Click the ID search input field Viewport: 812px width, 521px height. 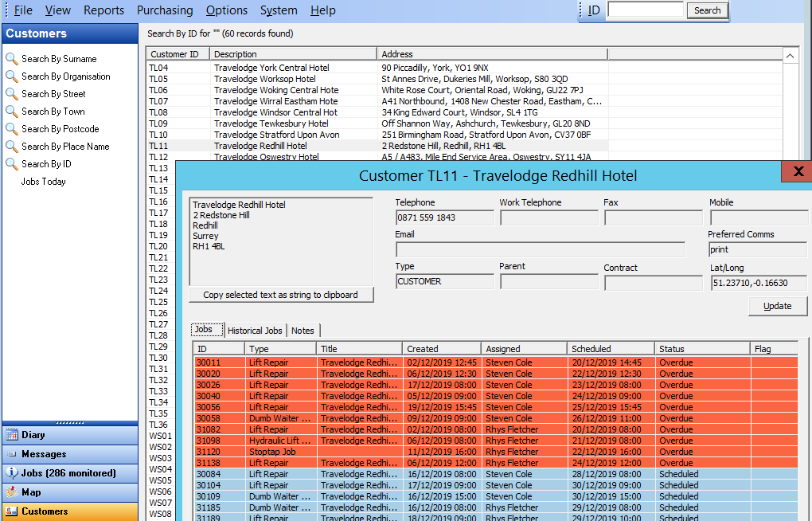[x=645, y=10]
